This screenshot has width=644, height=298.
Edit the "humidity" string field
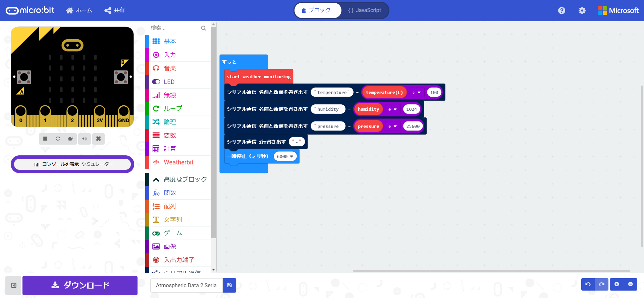328,109
